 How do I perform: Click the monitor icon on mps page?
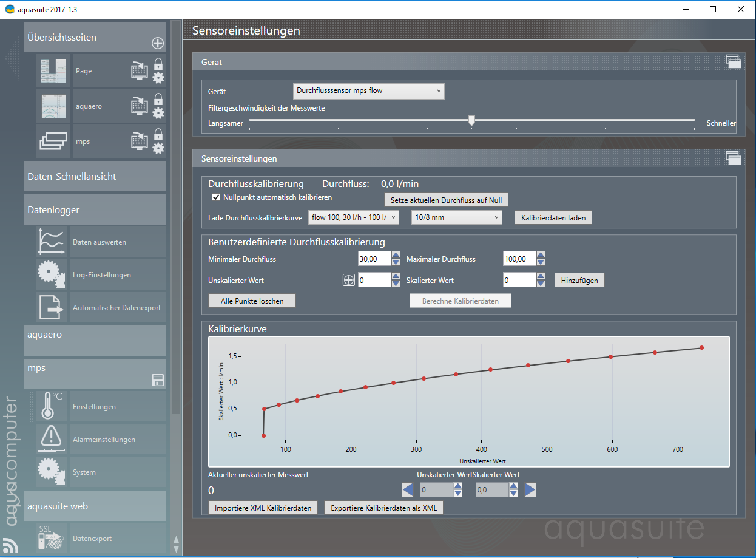click(140, 141)
